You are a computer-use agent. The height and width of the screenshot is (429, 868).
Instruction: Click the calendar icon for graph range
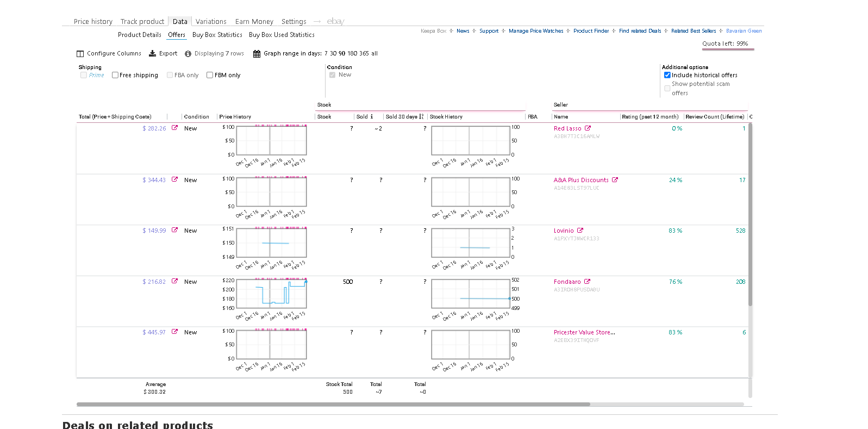[x=257, y=54]
